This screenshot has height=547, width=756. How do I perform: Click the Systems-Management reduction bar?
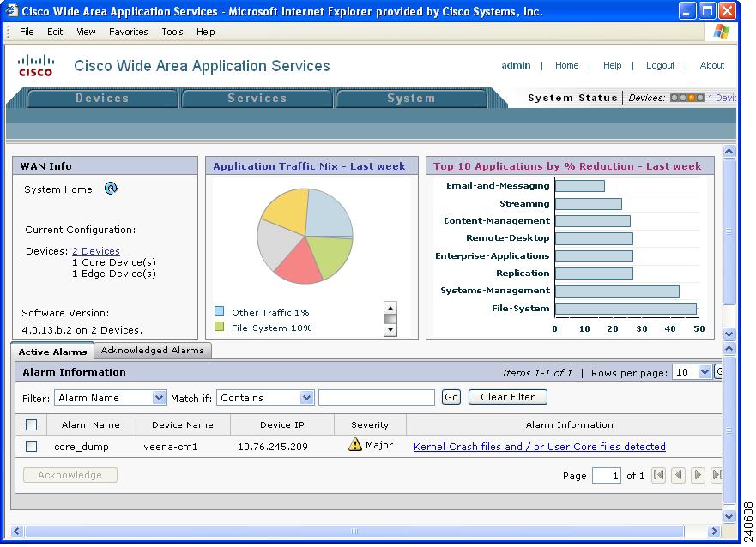click(617, 291)
